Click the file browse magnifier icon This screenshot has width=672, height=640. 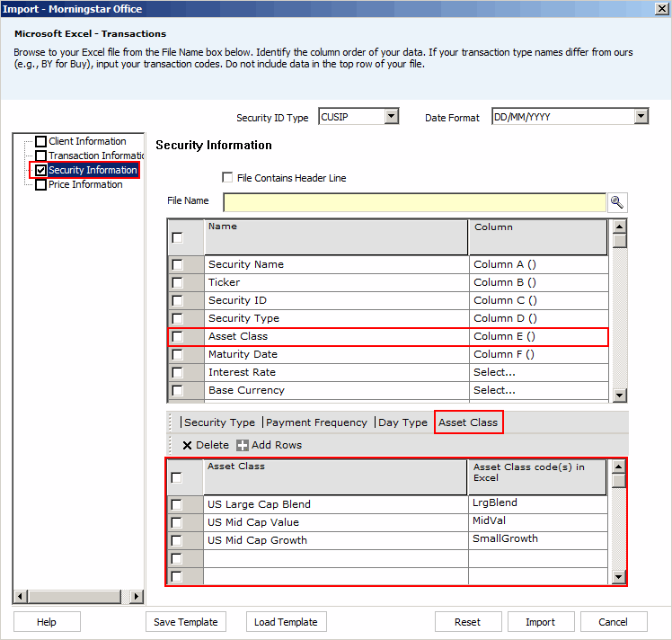pos(616,202)
